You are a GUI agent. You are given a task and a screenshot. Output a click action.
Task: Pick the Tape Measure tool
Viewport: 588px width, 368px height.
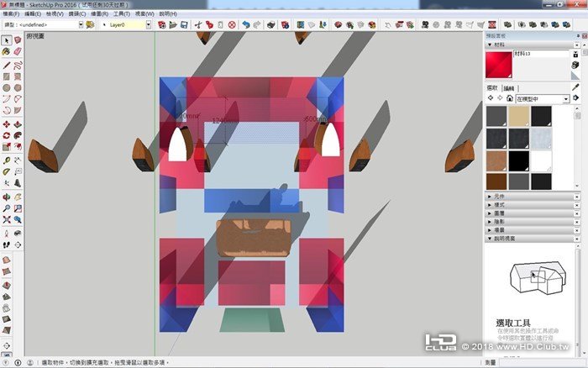(7, 161)
